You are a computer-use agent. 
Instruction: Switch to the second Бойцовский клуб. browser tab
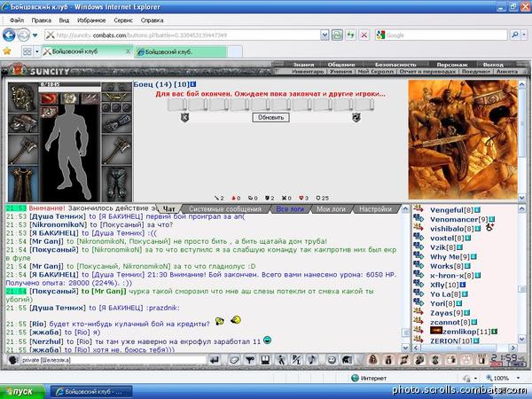pos(181,52)
